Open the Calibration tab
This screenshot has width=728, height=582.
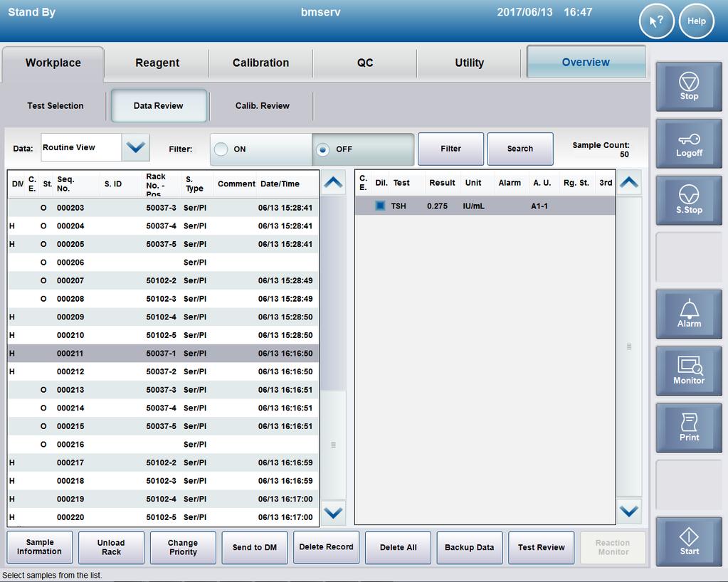click(x=261, y=63)
